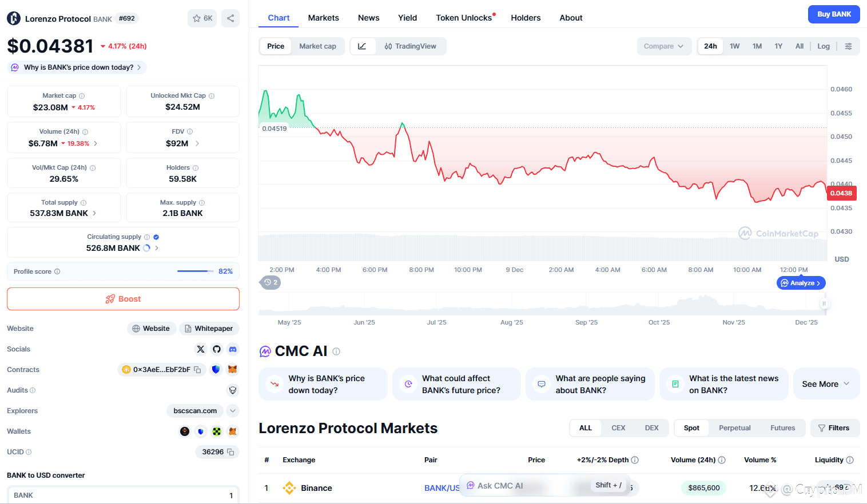Screen dimensions: 867x504
Task: Open the GitHub social icon
Action: tap(217, 349)
